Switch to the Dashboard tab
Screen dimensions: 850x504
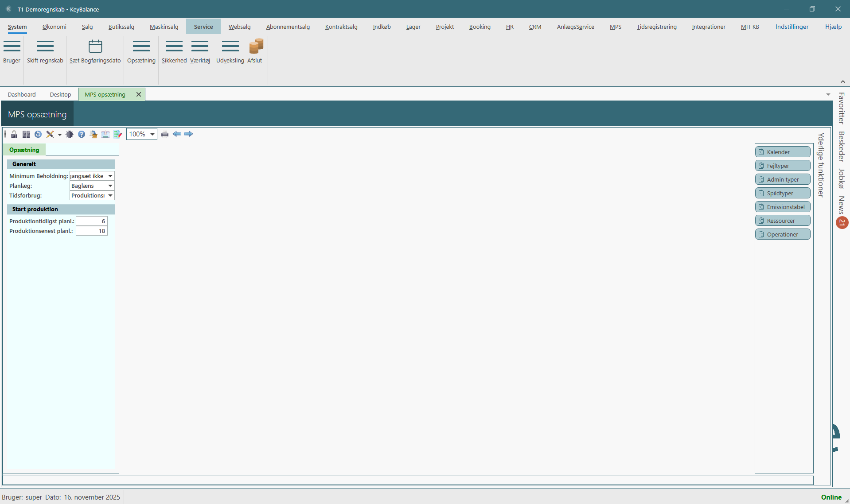click(x=22, y=95)
